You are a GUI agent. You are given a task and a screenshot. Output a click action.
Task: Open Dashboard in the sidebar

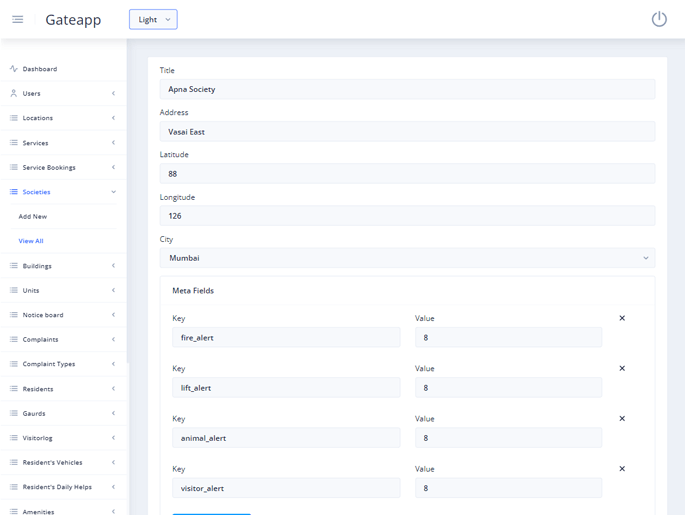[64, 69]
